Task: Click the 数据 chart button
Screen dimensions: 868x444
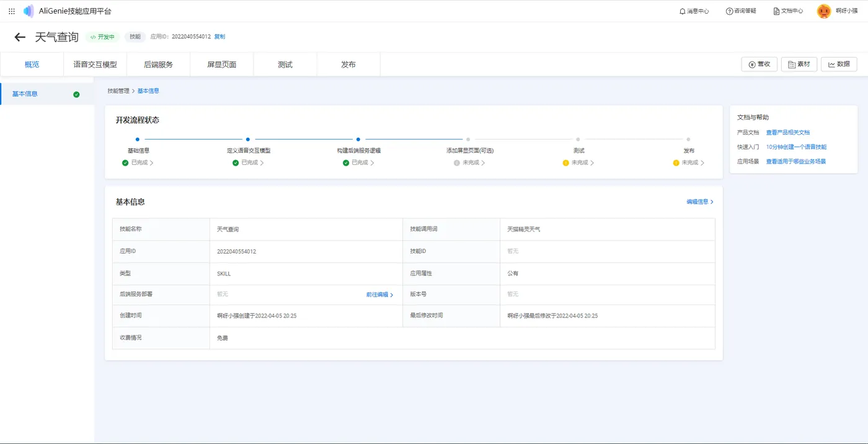Action: 839,64
